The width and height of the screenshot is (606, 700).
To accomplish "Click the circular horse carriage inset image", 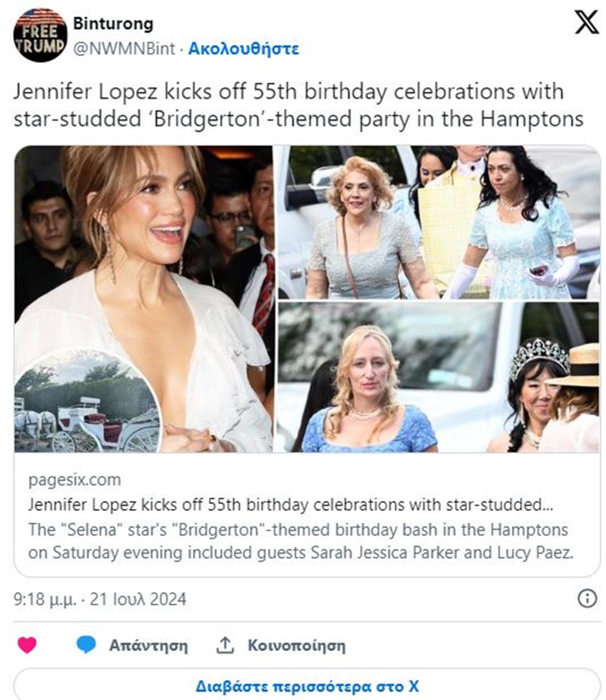I will 87,403.
